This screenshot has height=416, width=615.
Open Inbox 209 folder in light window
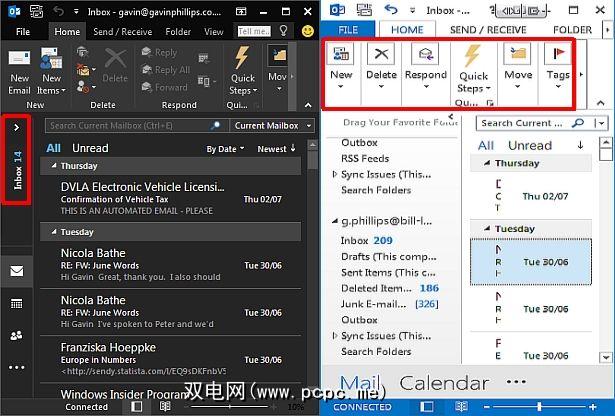point(366,240)
